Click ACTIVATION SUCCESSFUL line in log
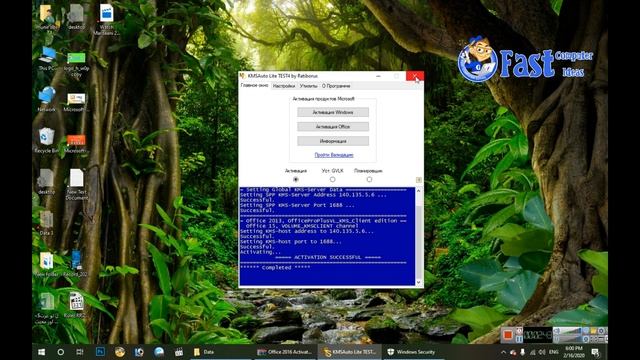The image size is (640, 360). coord(328,258)
